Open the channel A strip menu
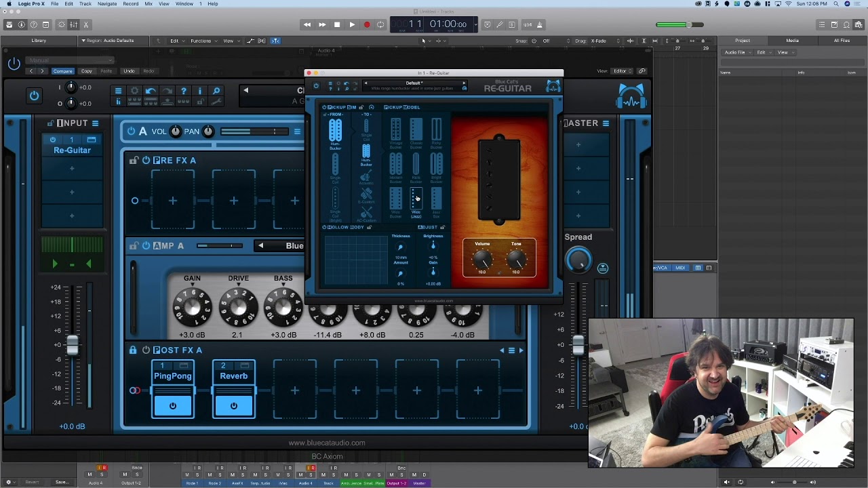Screen dimensions: 868x488 (x=297, y=131)
